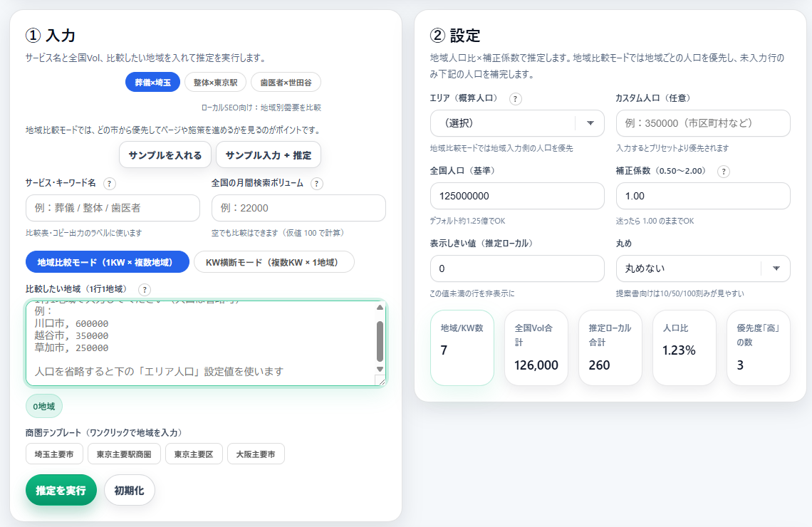
Task: Click the ローカルSEO向け:地域別需要を比較 caption
Action: [x=261, y=108]
